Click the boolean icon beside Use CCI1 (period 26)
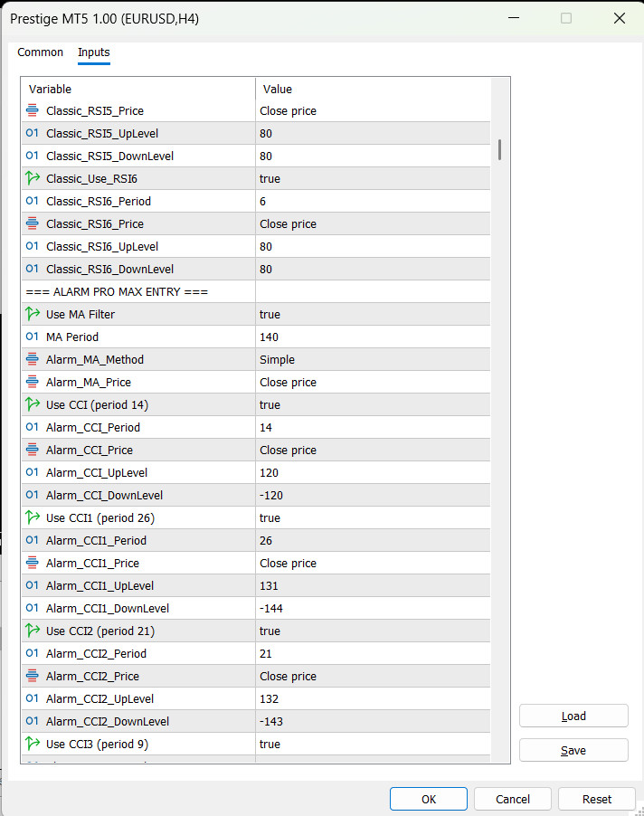 click(33, 517)
